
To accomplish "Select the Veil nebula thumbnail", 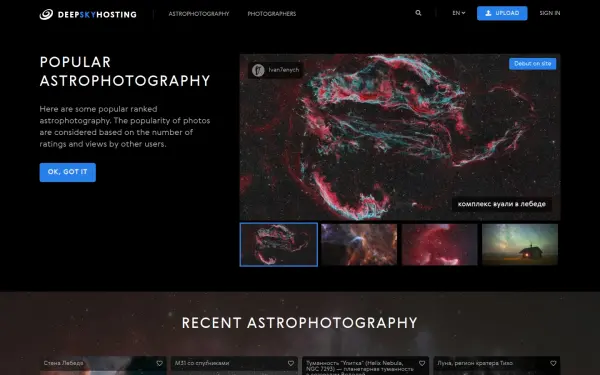I will pyautogui.click(x=279, y=245).
